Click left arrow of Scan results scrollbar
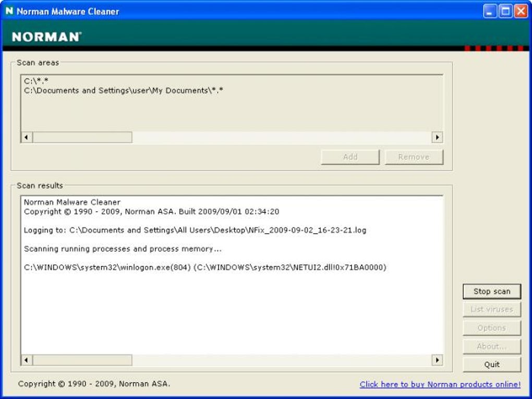532x399 pixels. (27, 360)
